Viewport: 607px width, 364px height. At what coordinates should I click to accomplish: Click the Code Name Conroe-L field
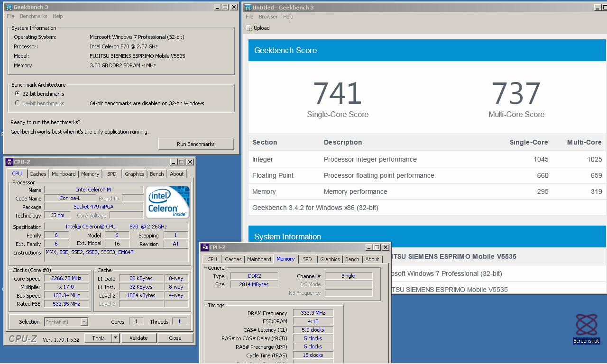coord(70,198)
